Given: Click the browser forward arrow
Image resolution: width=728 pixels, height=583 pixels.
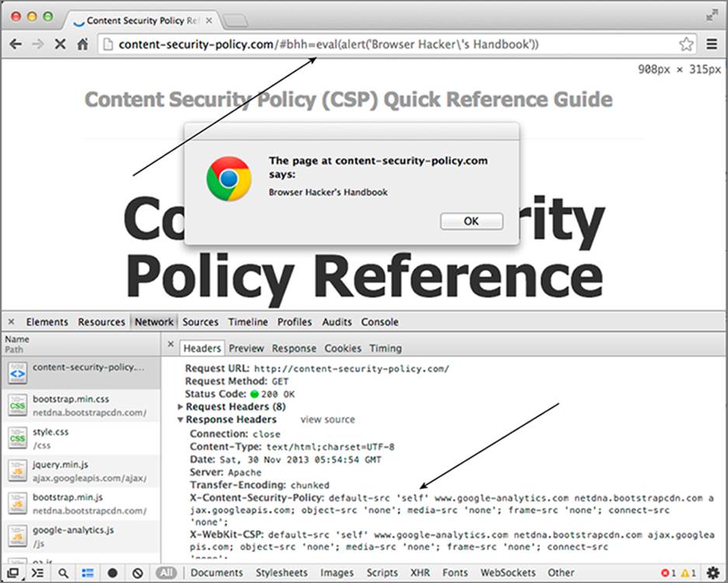Looking at the screenshot, I should point(38,44).
